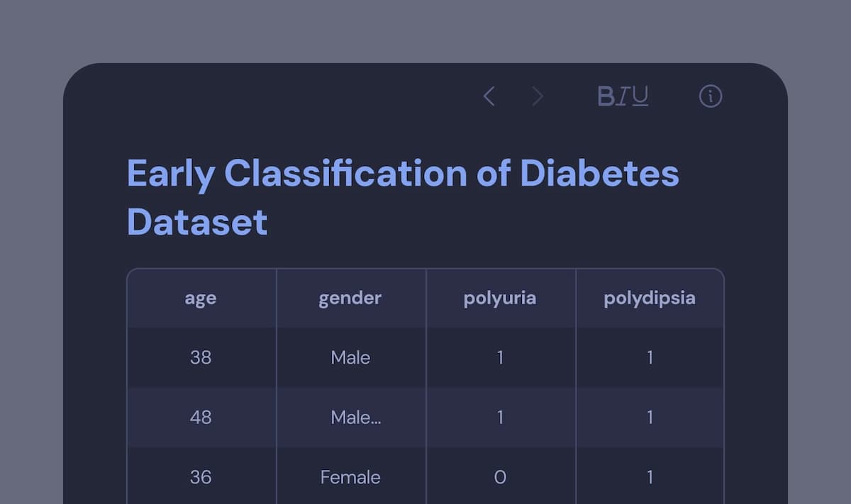The height and width of the screenshot is (504, 851).
Task: Click polyuria value in the 38 row
Action: 500,358
